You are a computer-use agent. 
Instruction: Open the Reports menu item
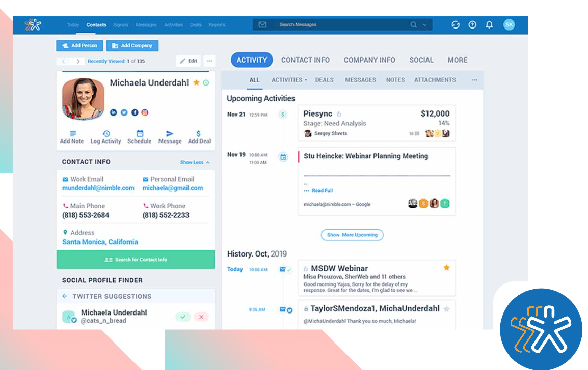coord(217,25)
